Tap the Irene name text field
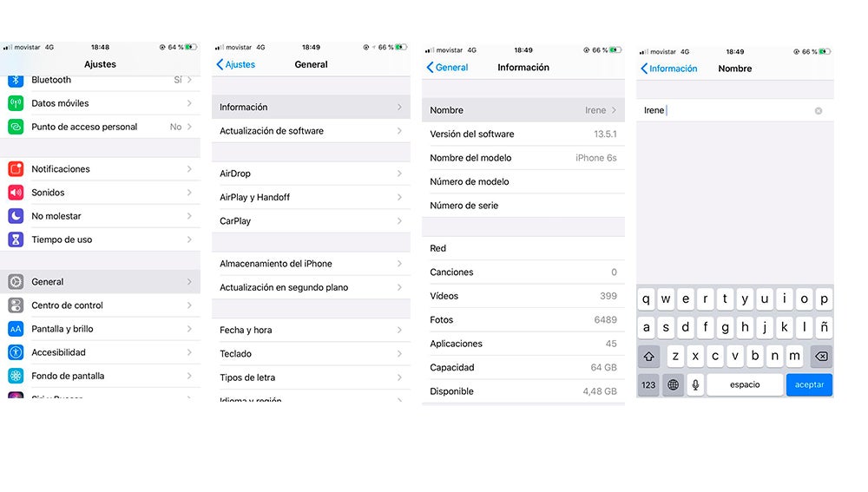868x492 pixels. coord(735,111)
